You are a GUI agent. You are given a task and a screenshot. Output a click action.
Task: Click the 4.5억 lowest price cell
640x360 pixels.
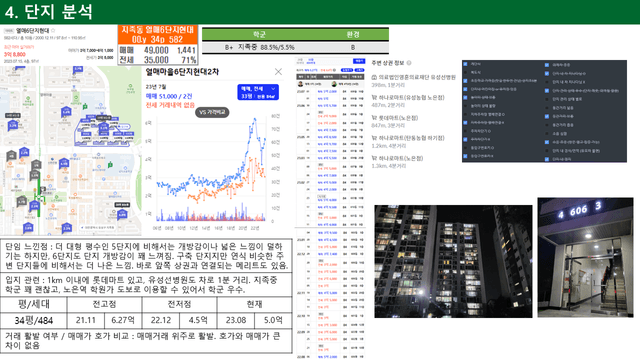[x=198, y=320]
